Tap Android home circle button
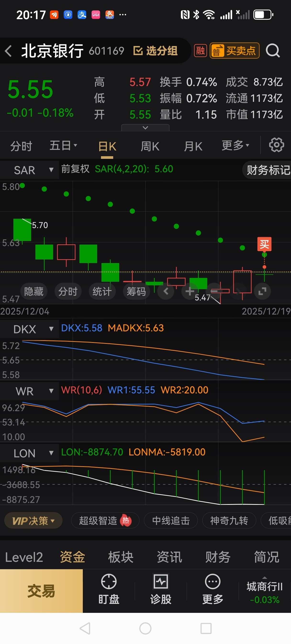291x644 pixels. (145, 628)
